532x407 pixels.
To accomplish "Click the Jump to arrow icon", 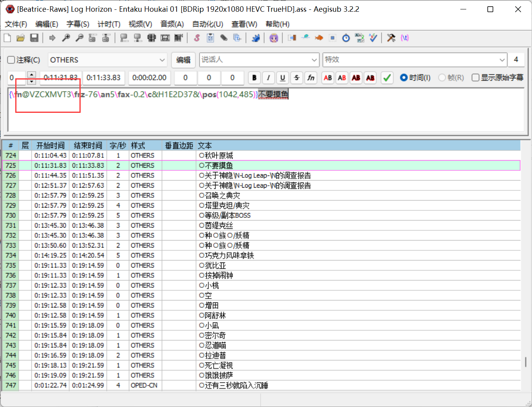I will 52,38.
